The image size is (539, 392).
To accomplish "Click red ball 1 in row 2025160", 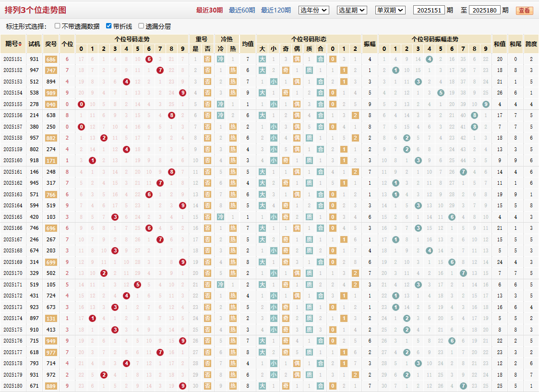I will click(93, 160).
